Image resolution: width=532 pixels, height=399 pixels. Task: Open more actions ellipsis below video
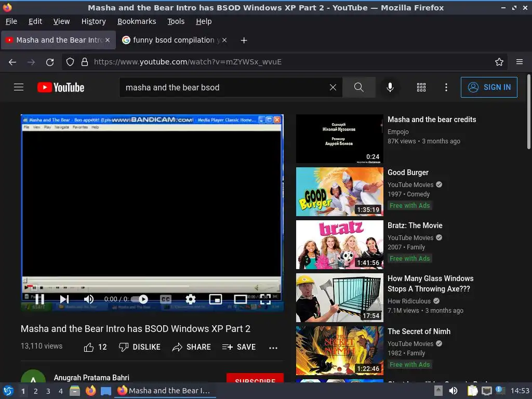click(x=273, y=348)
